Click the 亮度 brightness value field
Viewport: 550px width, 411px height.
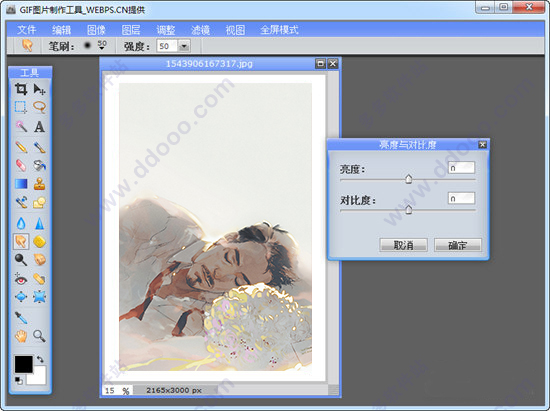click(461, 168)
